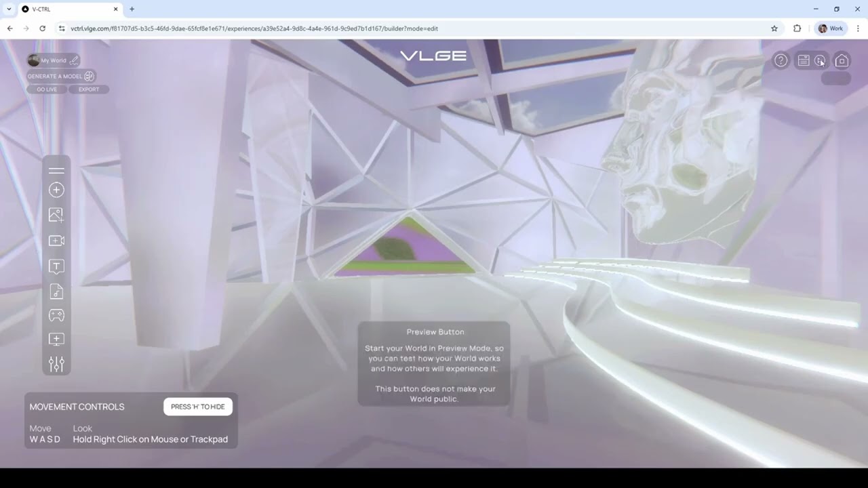Click the circular add object tool
868x488 pixels.
coord(56,190)
